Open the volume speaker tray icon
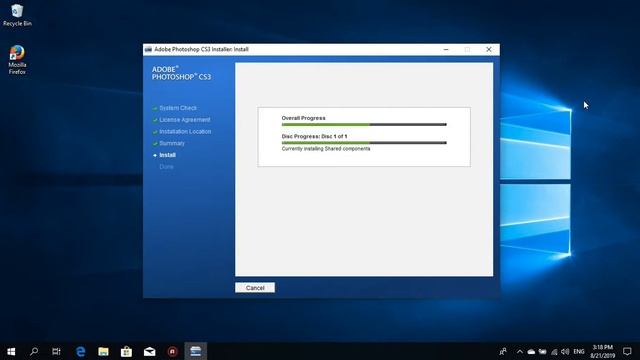This screenshot has height=360, width=640. click(565, 351)
